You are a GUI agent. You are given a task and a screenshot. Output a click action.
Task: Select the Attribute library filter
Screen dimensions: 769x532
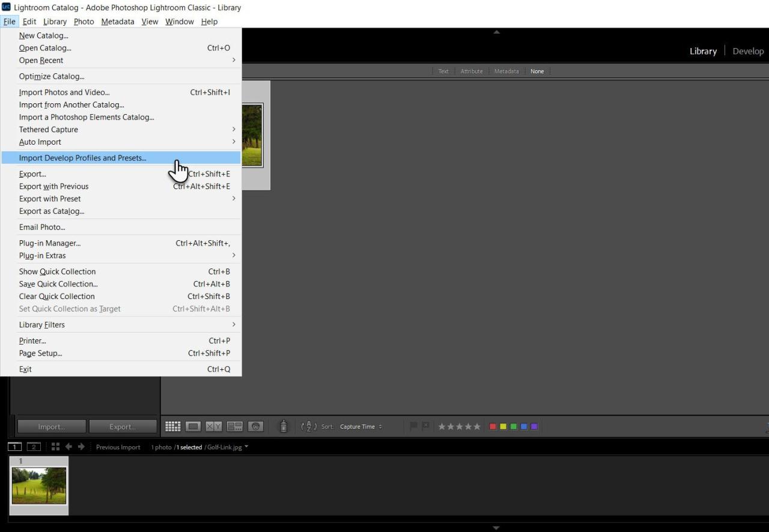click(x=472, y=71)
